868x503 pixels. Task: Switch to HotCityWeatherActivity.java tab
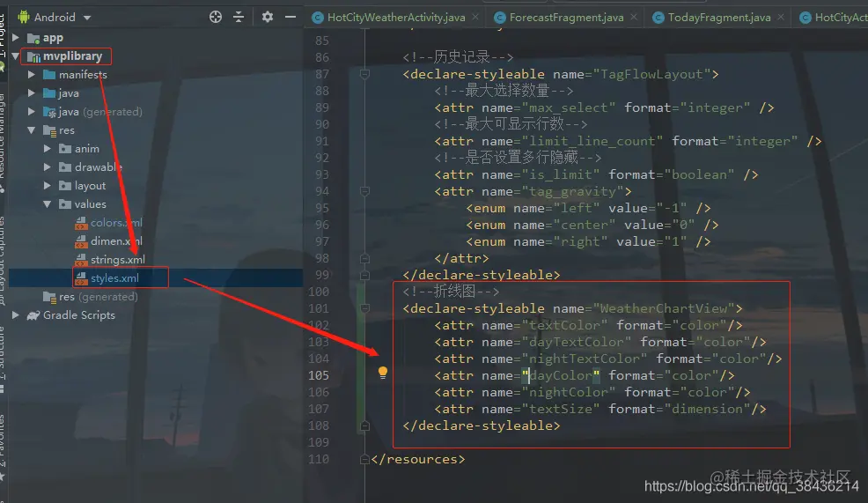(x=396, y=17)
